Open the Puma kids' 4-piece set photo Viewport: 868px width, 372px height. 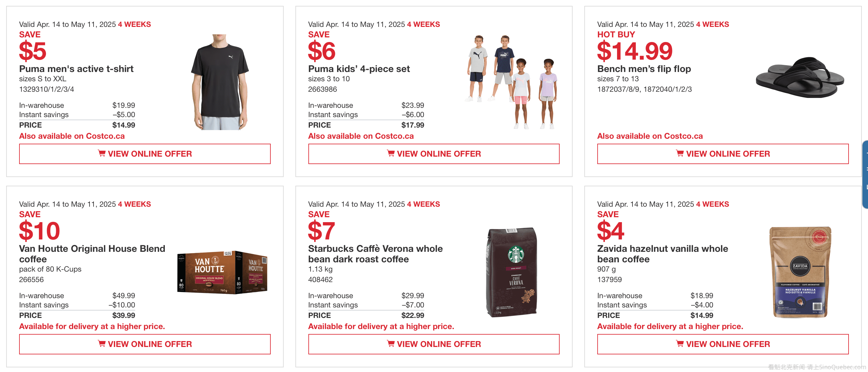click(x=511, y=82)
